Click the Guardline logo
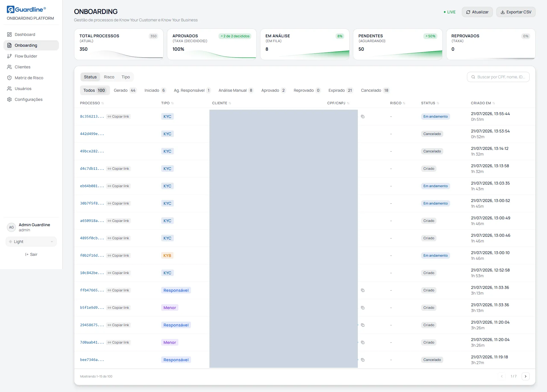This screenshot has height=392, width=547. tap(26, 9)
